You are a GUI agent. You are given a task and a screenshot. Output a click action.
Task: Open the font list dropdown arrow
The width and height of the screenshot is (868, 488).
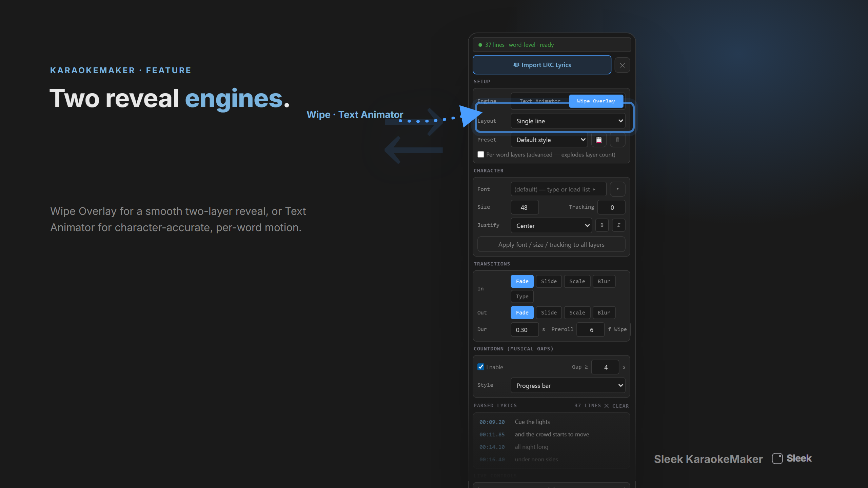click(617, 189)
